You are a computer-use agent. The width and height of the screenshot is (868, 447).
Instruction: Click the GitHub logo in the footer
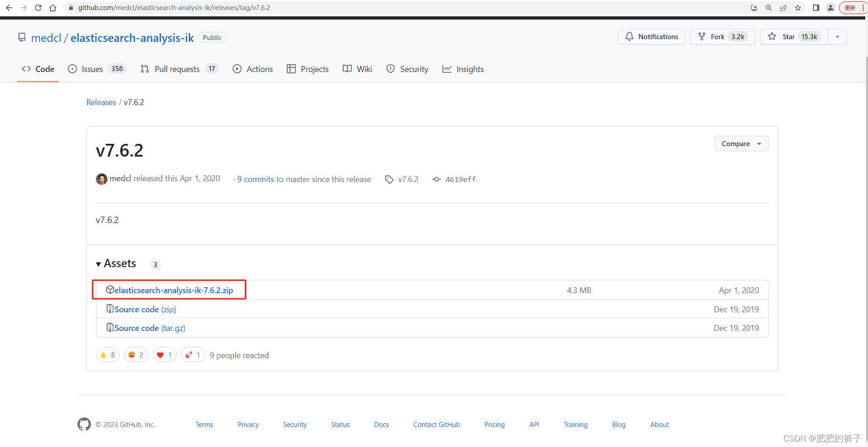[x=84, y=424]
